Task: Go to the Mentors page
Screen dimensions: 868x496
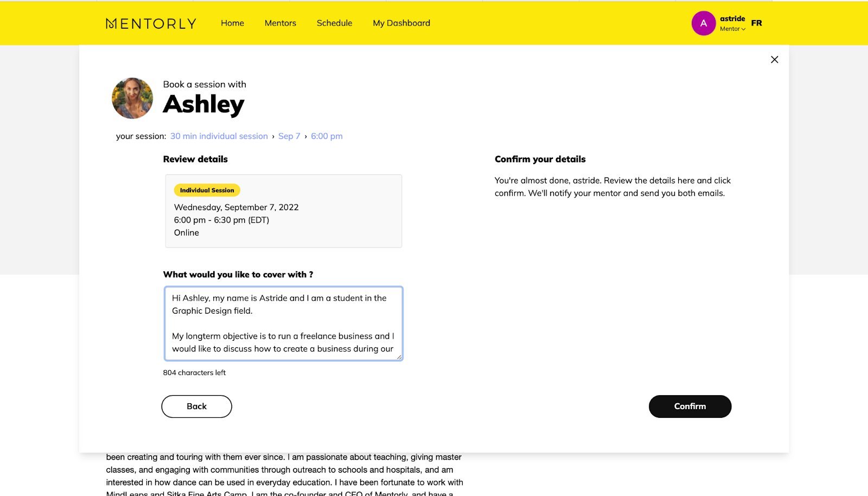Action: [280, 23]
